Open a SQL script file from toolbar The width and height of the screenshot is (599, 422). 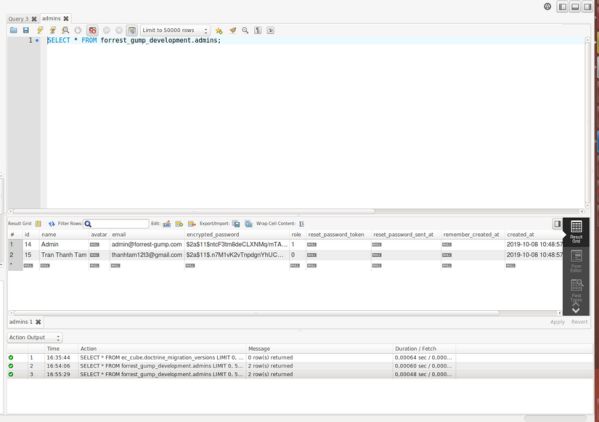(x=14, y=30)
